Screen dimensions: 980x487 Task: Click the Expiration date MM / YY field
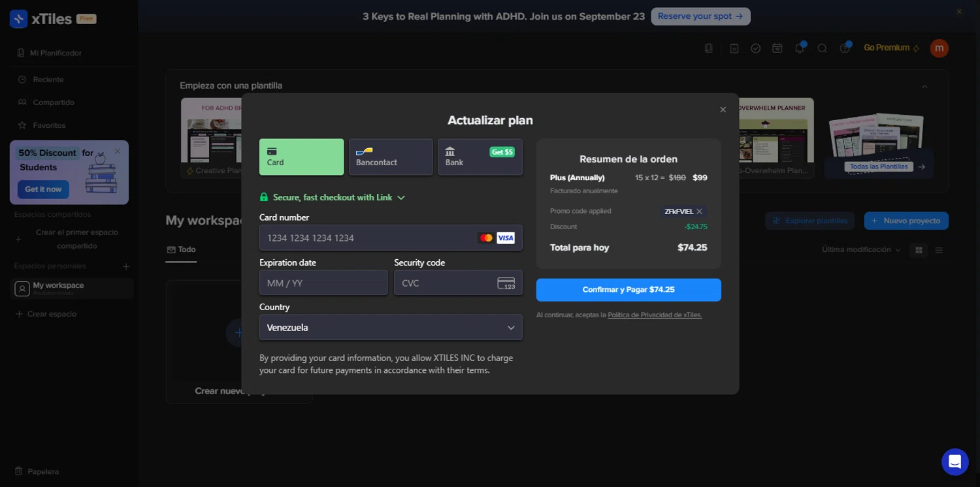coord(323,283)
